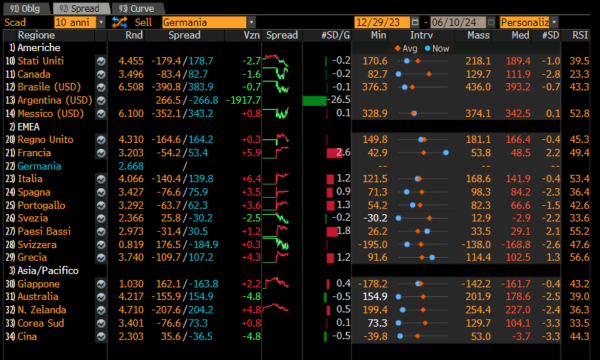Open the chart icon for Francia row
The width and height of the screenshot is (600, 360).
point(101,153)
